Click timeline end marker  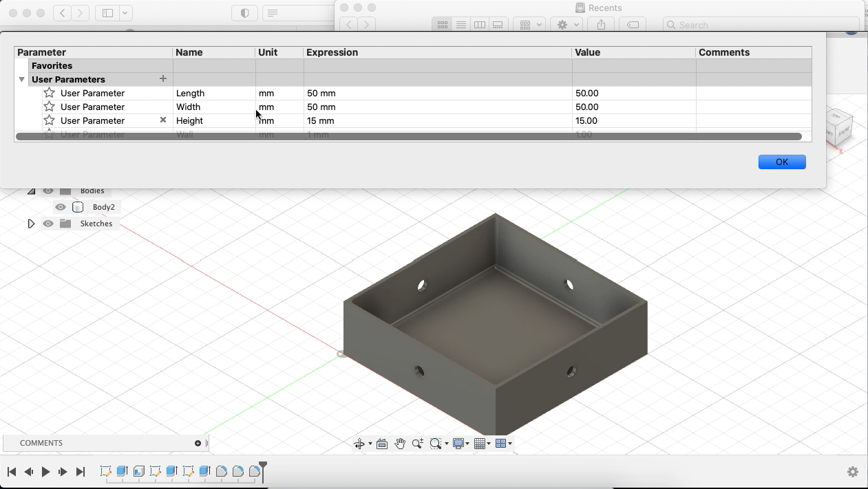coord(263,471)
